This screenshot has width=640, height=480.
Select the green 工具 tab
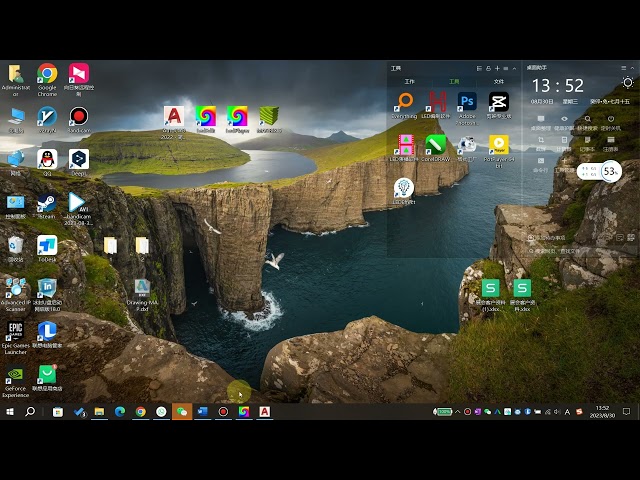point(454,82)
